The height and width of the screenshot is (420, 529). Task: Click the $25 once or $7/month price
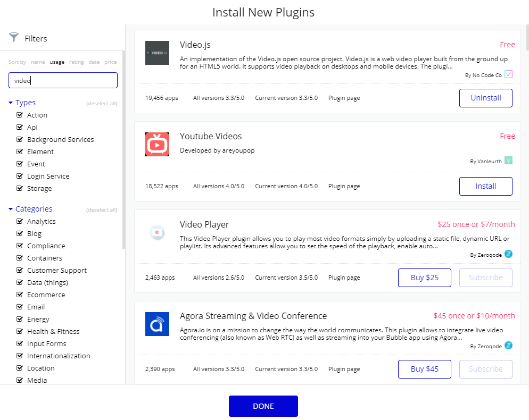point(476,224)
